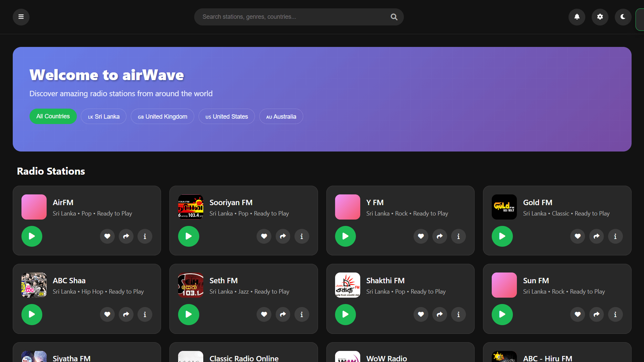Click the search magnifier icon
The image size is (644, 362).
[394, 17]
